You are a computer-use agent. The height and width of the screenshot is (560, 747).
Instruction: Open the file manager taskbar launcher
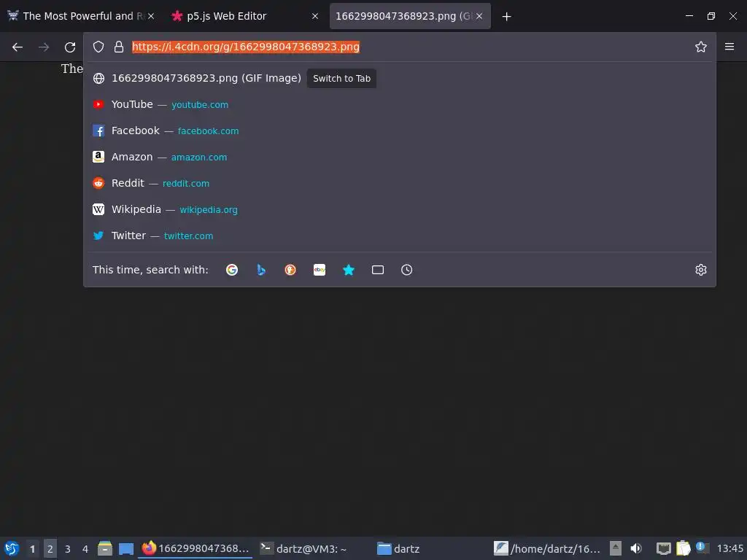pos(105,548)
